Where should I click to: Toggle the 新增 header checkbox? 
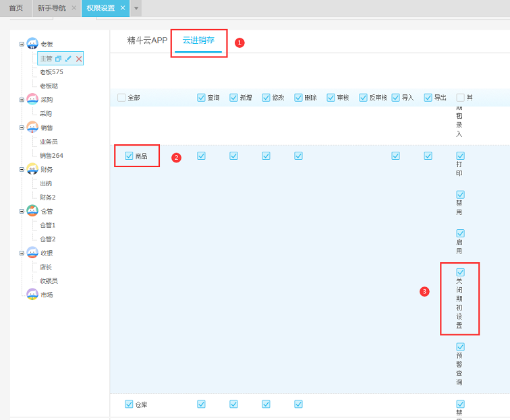click(233, 98)
